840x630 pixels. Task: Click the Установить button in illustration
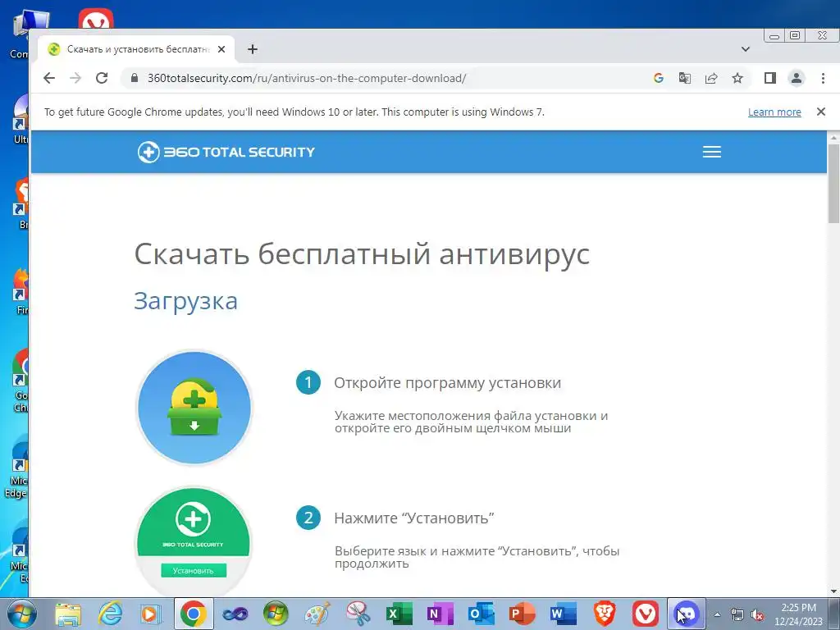194,571
